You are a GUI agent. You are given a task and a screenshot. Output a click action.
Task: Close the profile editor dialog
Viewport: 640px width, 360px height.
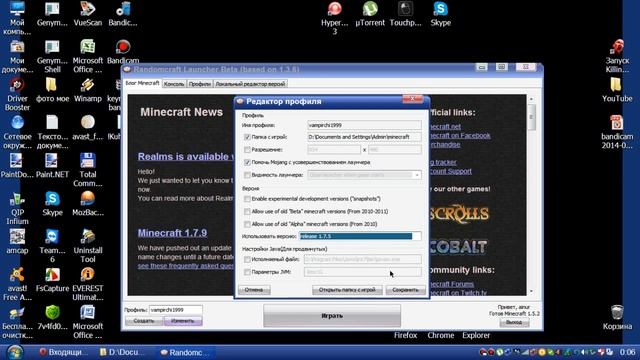click(x=412, y=99)
